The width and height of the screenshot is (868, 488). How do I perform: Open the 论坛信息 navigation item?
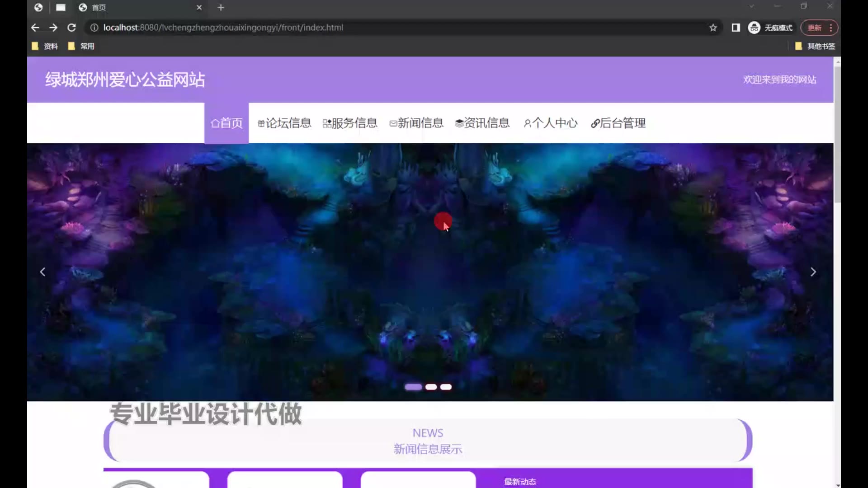click(x=284, y=123)
